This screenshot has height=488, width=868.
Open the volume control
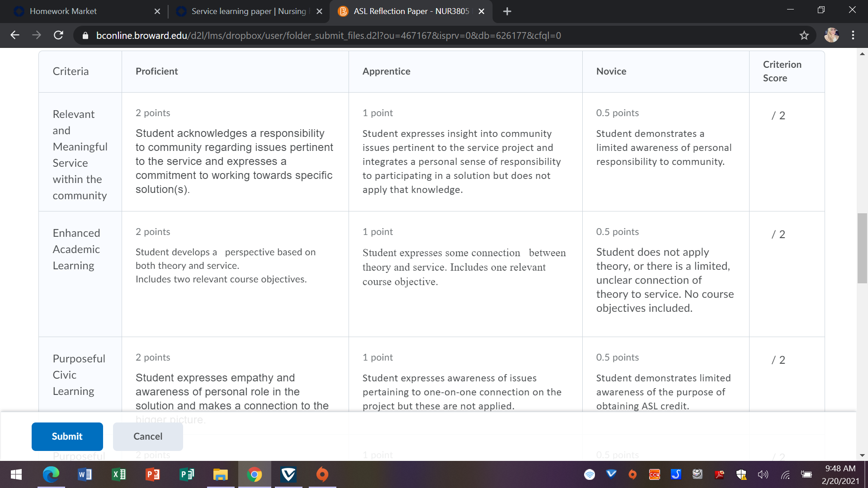(x=763, y=474)
